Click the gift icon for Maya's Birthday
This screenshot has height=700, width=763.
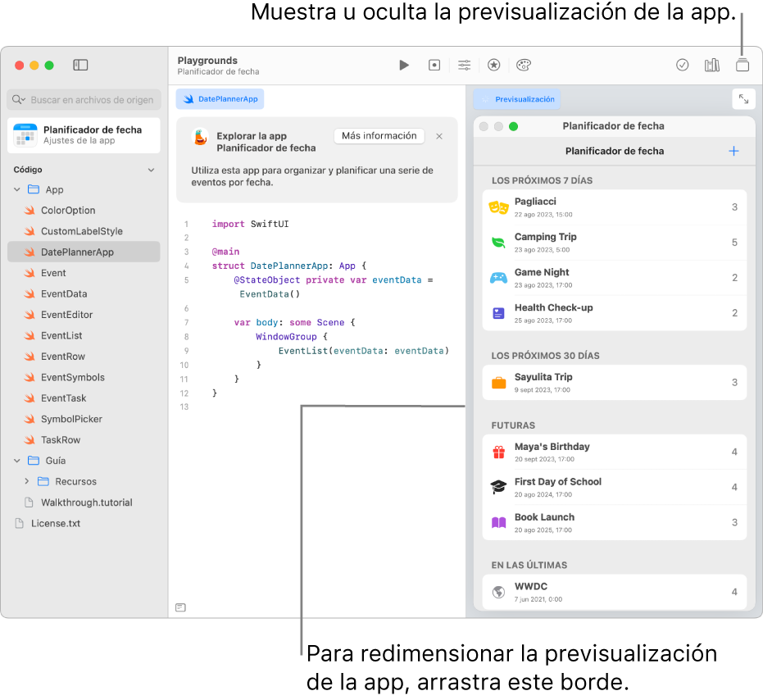coord(498,452)
